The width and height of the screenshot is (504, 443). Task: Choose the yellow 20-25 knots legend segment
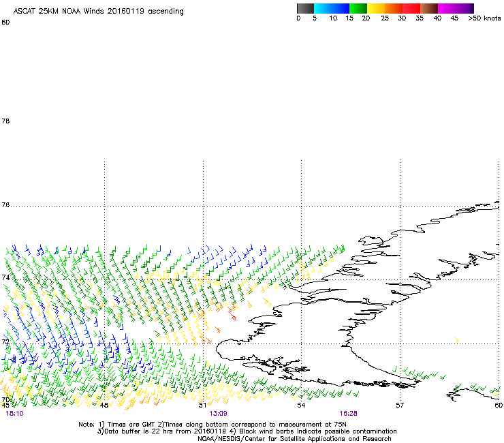tap(376, 8)
